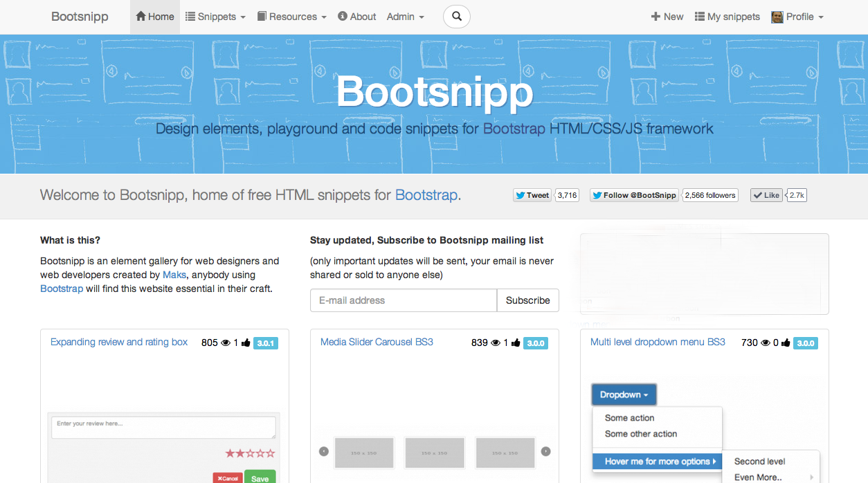Click the profile avatar picture
This screenshot has height=483, width=868.
(x=777, y=17)
